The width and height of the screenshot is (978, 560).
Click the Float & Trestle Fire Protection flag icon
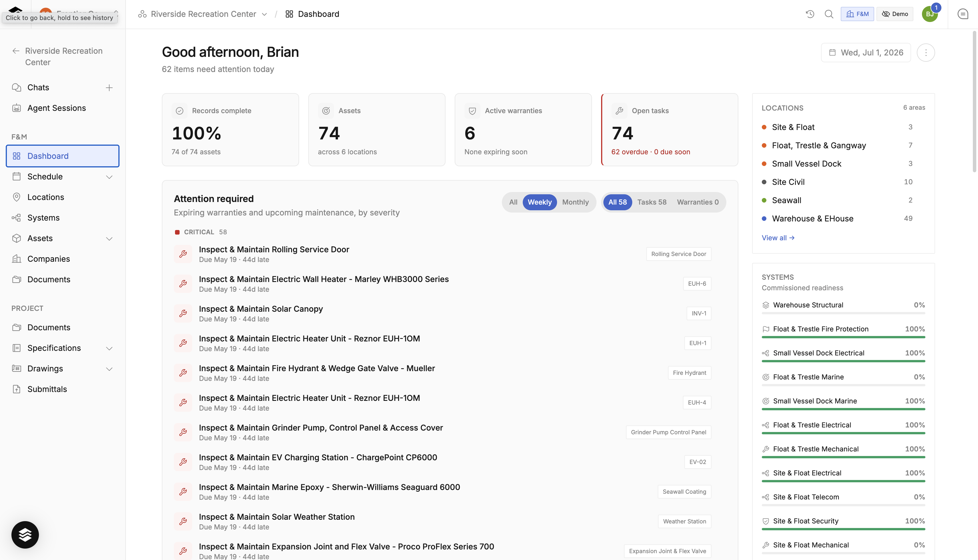pos(766,329)
